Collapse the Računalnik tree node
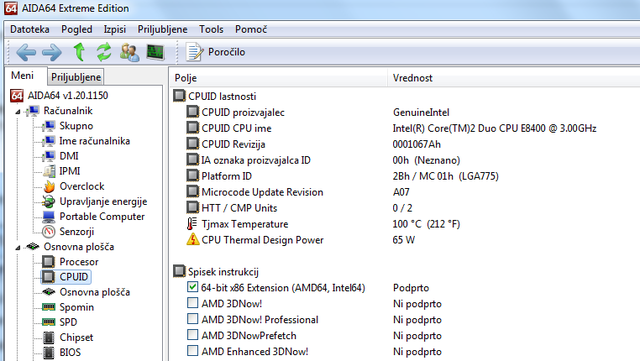Screen dimensions: 640x361 18,111
